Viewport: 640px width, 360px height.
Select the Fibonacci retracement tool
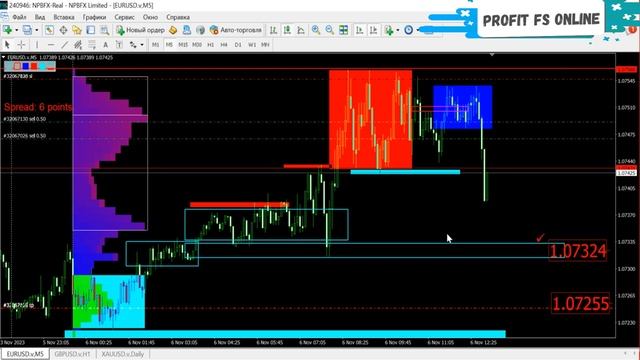(x=92, y=44)
